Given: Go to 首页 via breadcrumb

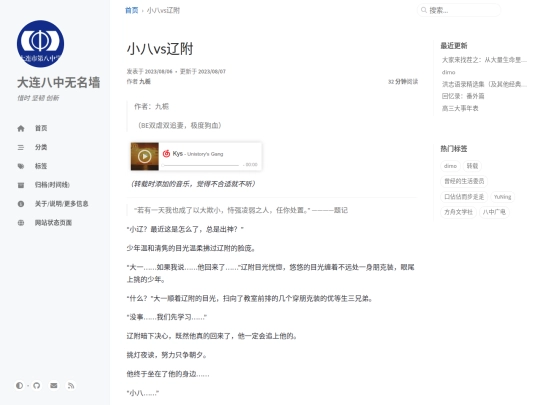Looking at the screenshot, I should 132,10.
